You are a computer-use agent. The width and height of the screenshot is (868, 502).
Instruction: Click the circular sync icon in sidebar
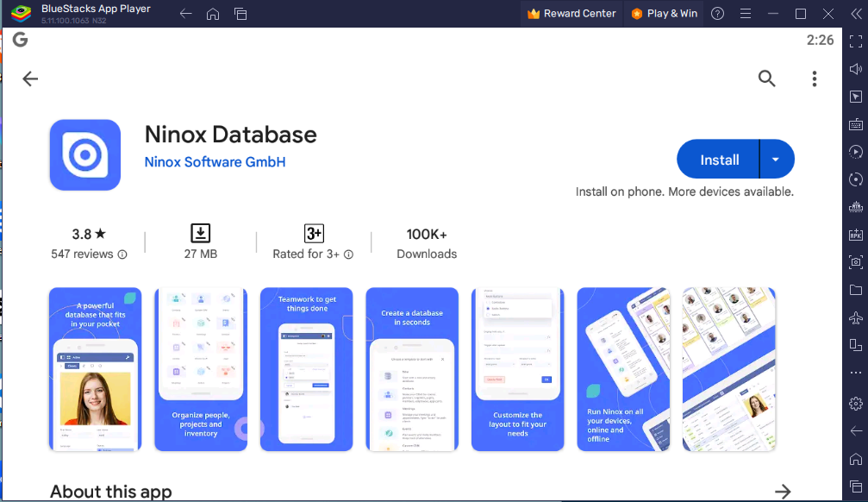(x=856, y=179)
